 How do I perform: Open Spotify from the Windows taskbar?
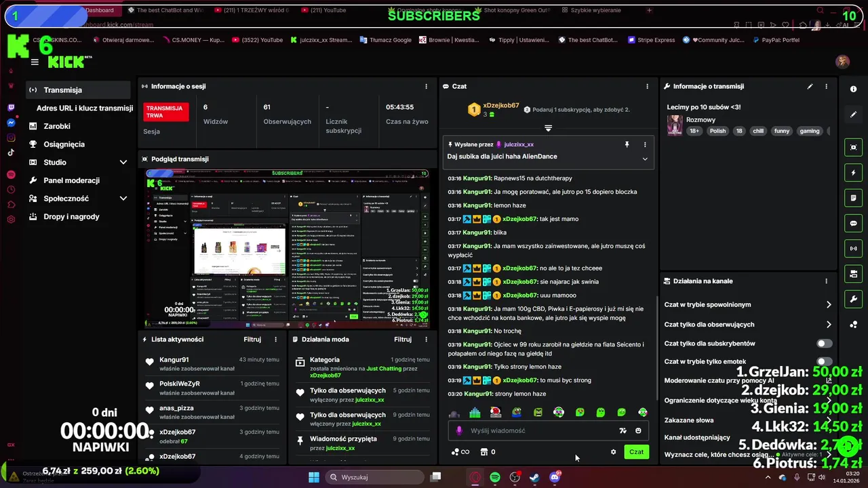point(495,477)
